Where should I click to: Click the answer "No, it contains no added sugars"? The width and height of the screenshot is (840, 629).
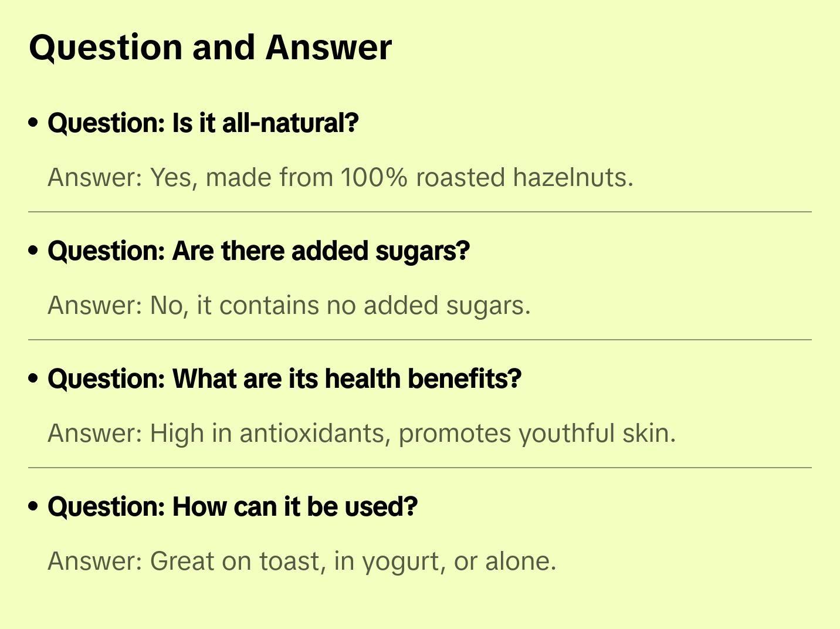(x=289, y=305)
